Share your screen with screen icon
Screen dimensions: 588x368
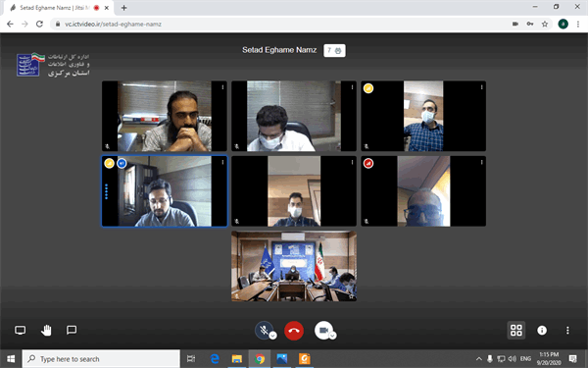tap(20, 330)
